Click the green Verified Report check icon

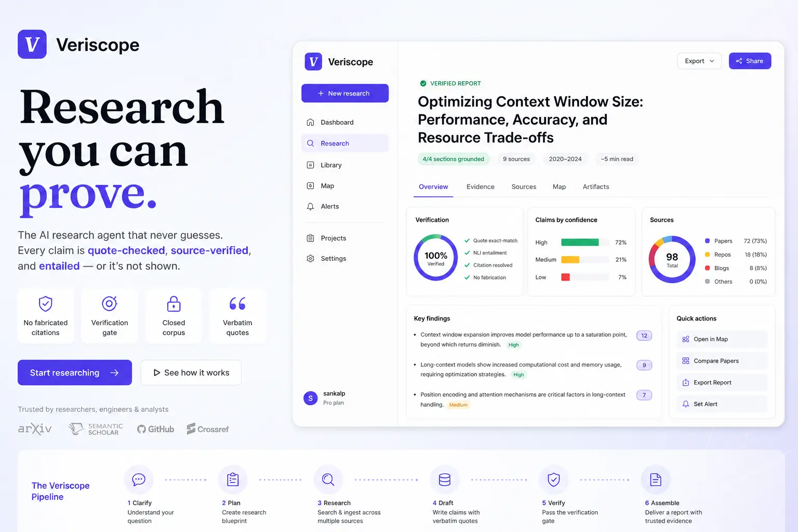tap(423, 83)
